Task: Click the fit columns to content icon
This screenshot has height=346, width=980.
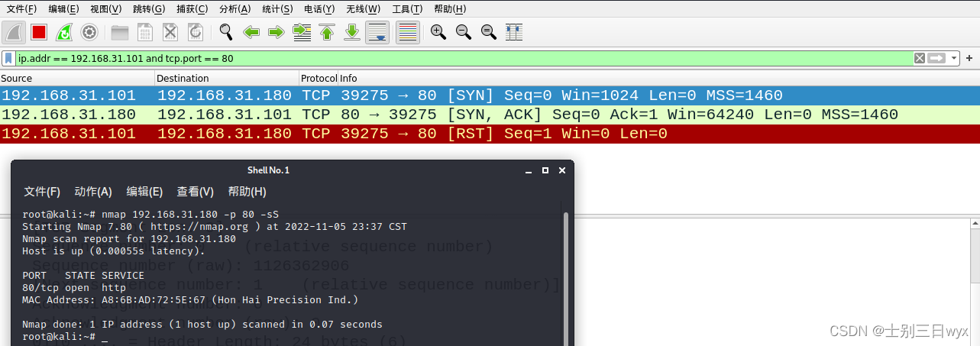Action: point(514,32)
